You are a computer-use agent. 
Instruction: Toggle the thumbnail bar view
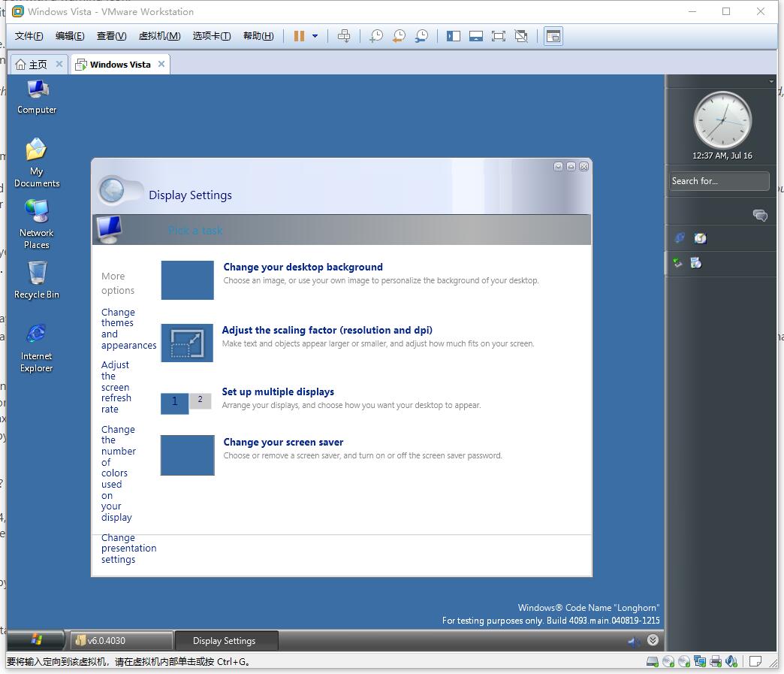point(476,36)
